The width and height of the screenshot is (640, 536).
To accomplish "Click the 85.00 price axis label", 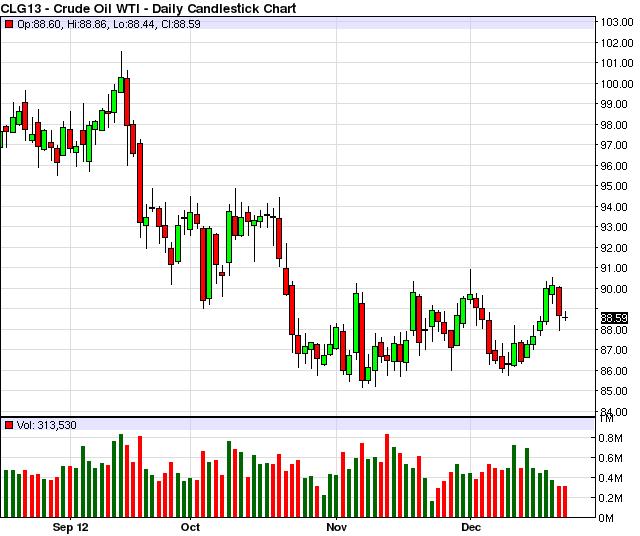I will tap(614, 391).
